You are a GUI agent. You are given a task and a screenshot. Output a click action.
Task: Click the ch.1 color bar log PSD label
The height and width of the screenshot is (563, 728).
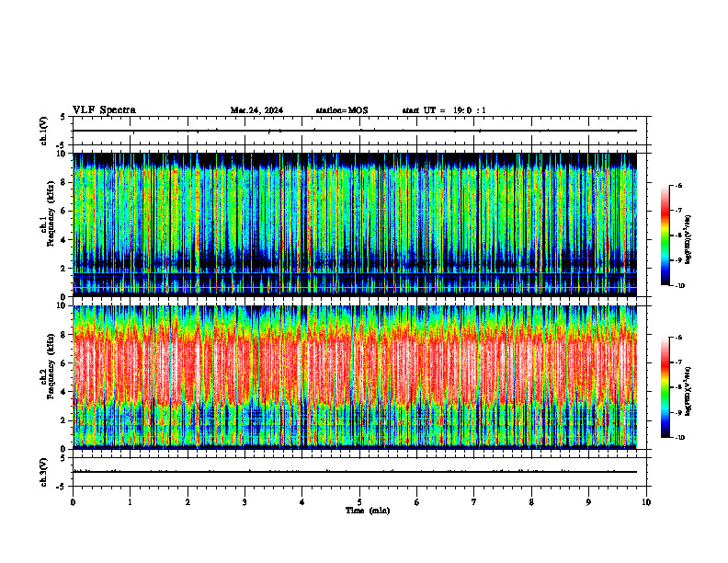click(688, 239)
